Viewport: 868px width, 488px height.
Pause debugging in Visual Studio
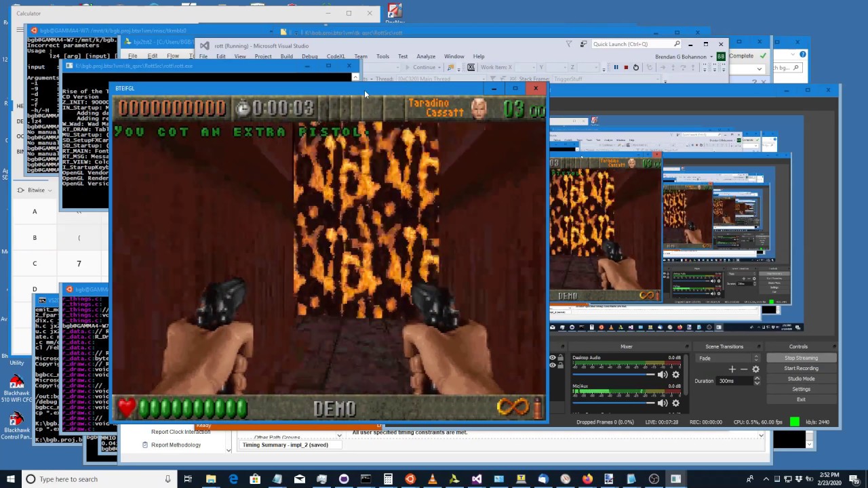click(x=616, y=67)
